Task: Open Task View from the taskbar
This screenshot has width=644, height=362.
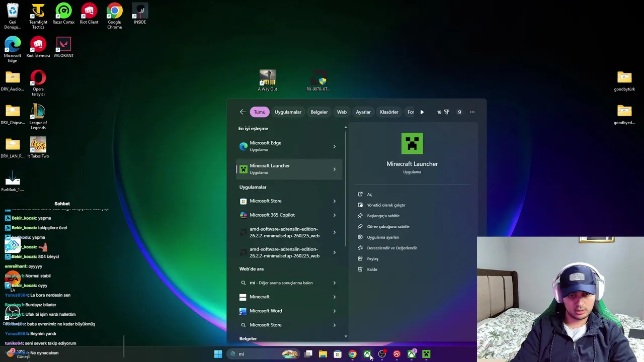Action: pyautogui.click(x=308, y=354)
